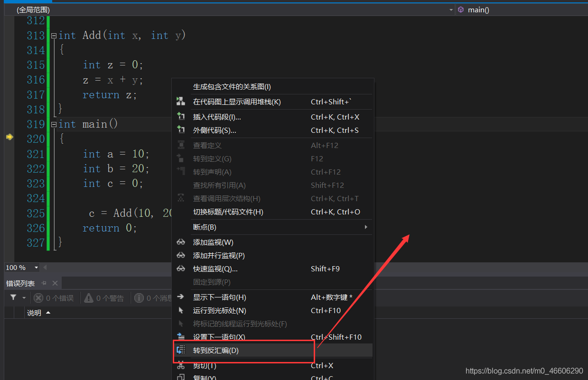Toggle the 0 个错误 errors filter

point(54,298)
